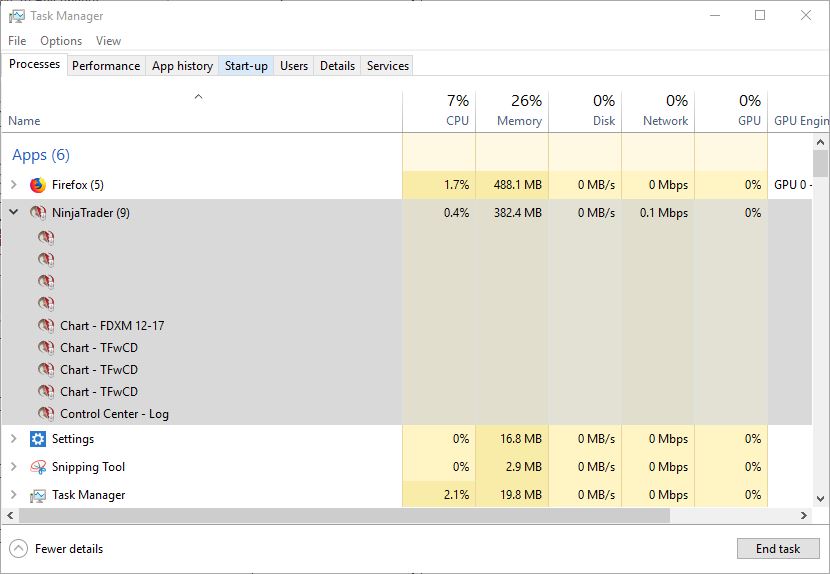Click the Chart - FDXM 12-17 icon

[x=46, y=326]
